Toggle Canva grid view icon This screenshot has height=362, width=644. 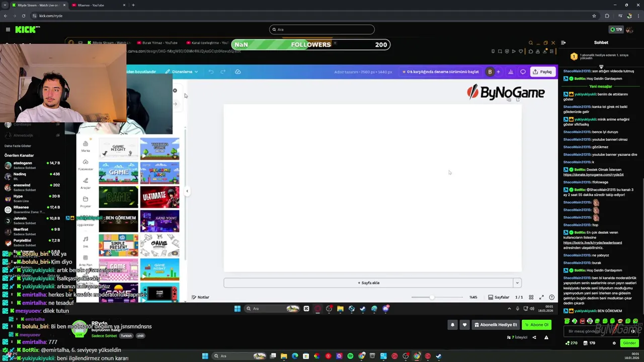coord(531,297)
